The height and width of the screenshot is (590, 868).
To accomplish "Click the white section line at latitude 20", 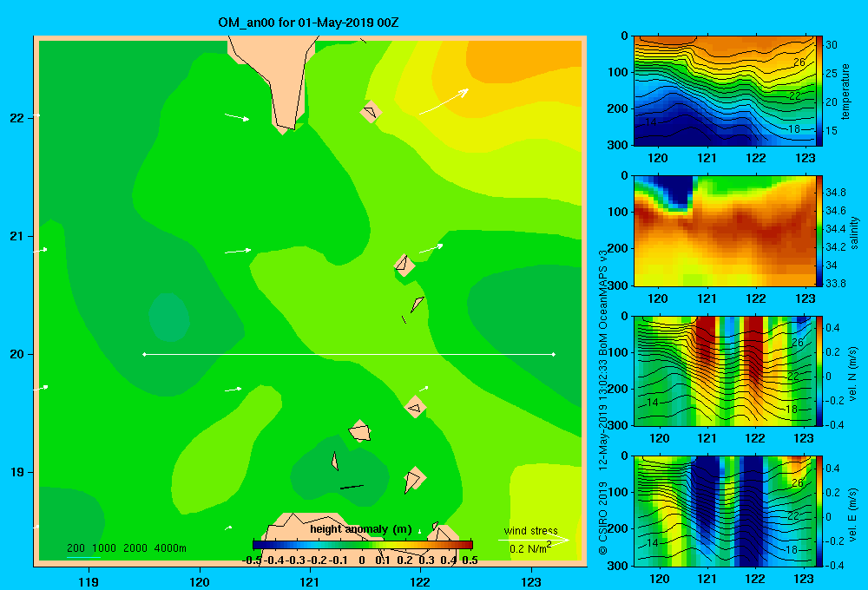I will (349, 354).
